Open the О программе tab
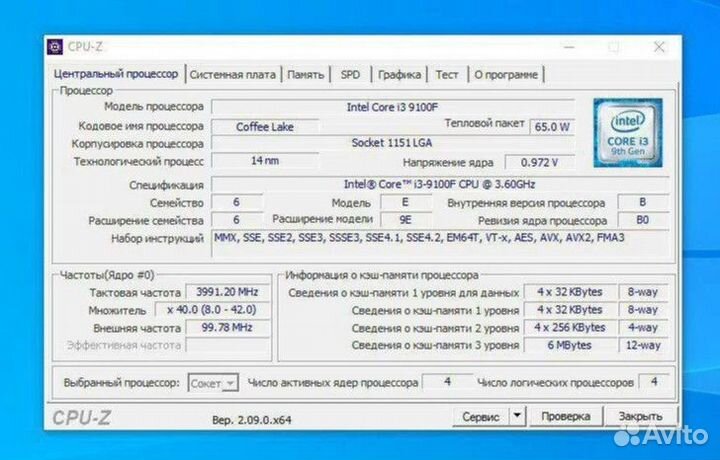720x460 pixels. point(506,74)
